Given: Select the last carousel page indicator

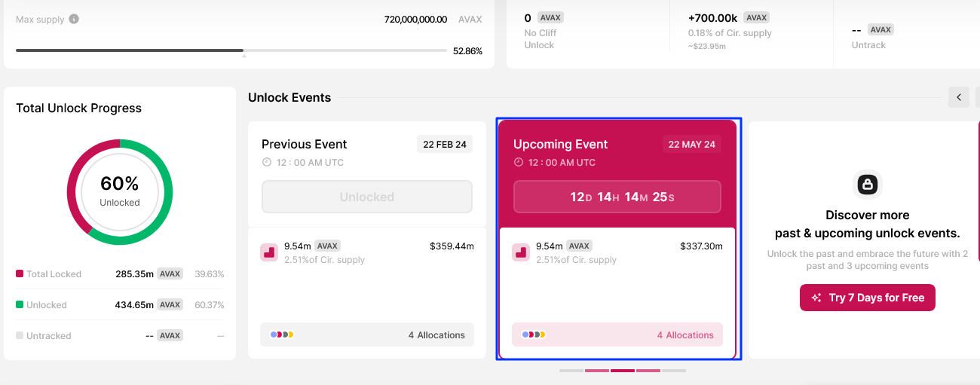Looking at the screenshot, I should (674, 371).
